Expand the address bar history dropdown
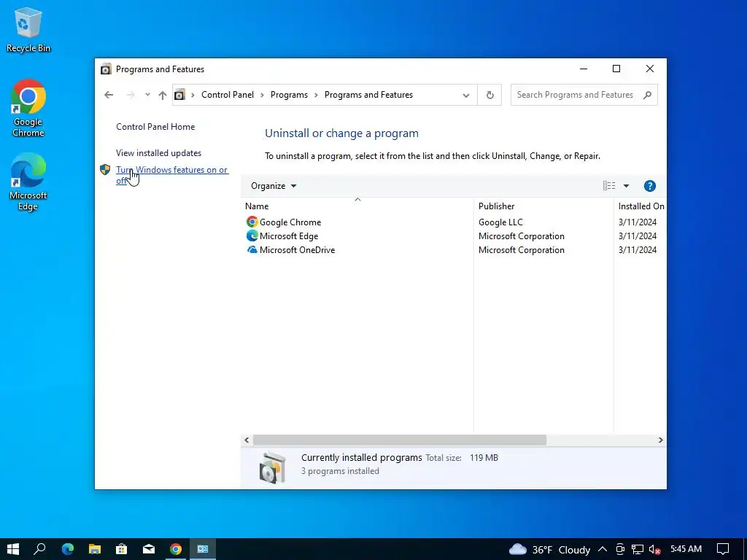 tap(466, 96)
